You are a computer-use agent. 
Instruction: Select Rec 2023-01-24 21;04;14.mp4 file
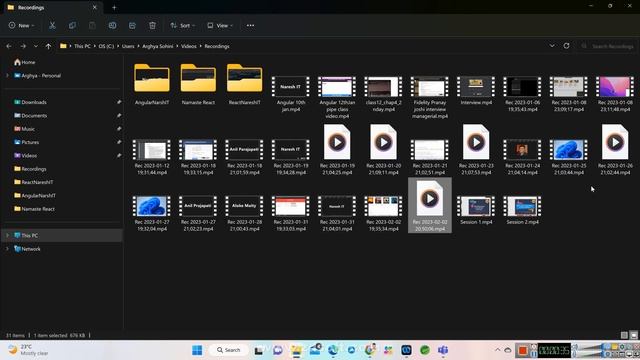[x=522, y=156]
